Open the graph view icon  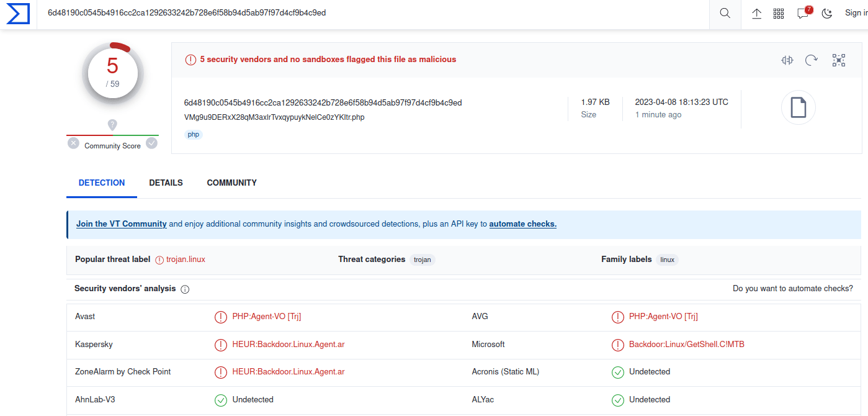click(x=839, y=60)
